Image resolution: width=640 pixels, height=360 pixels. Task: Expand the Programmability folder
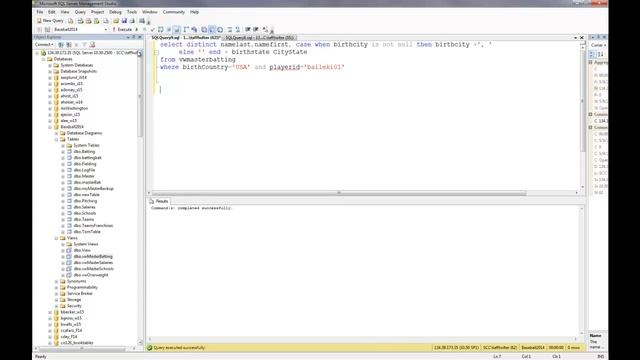click(x=57, y=287)
